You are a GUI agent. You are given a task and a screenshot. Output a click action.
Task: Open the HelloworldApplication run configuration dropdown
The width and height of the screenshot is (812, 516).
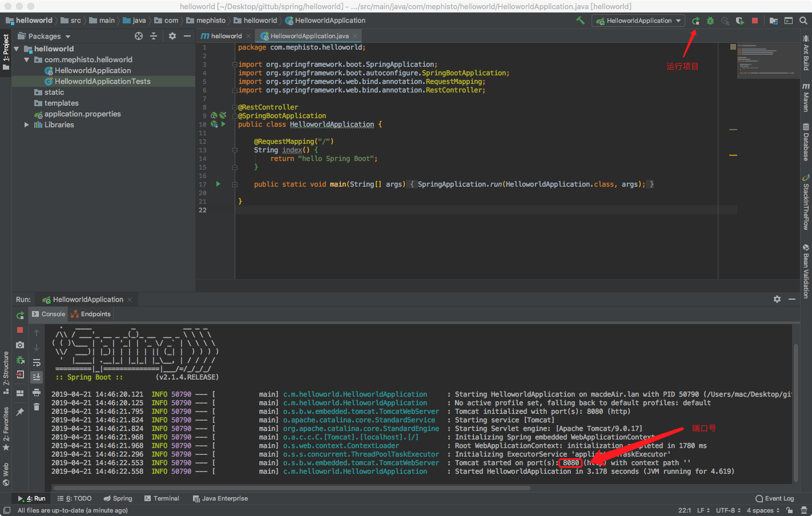[x=638, y=21]
